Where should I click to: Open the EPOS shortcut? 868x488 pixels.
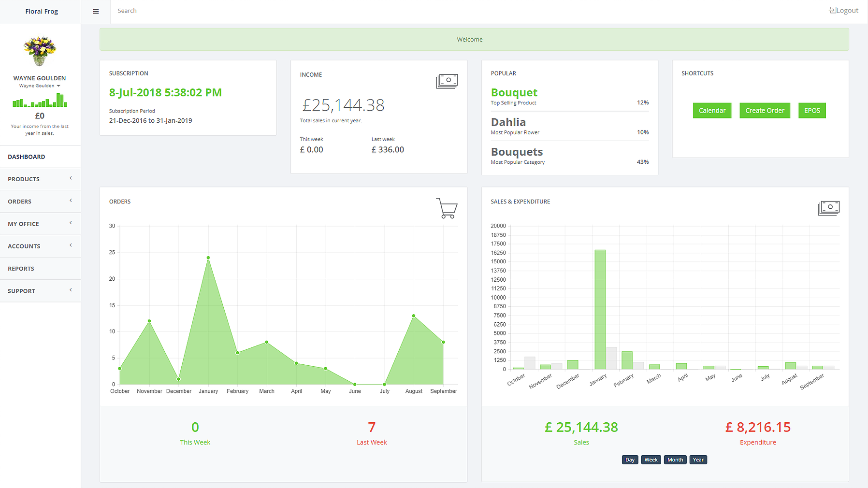811,110
